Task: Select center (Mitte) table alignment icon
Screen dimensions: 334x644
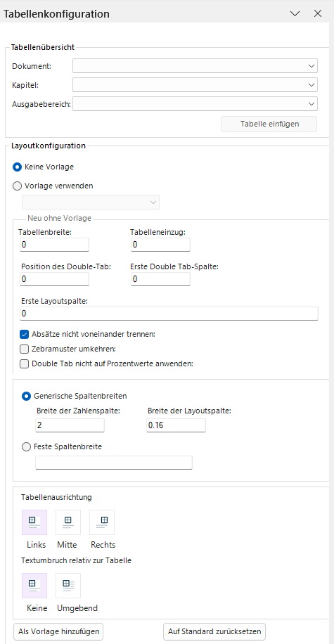Action: pos(68,522)
